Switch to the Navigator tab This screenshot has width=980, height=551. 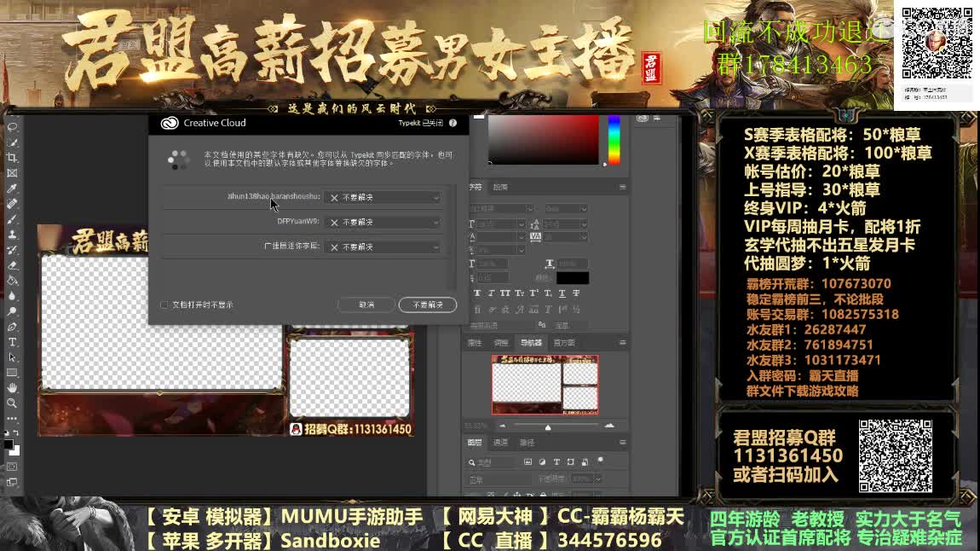531,343
